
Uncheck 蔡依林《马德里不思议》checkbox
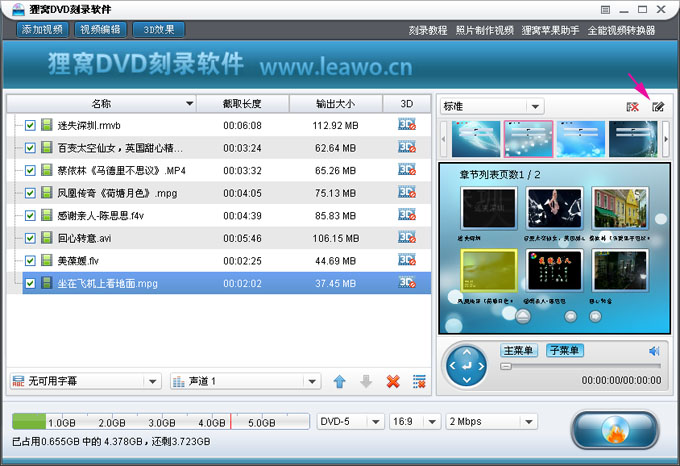coord(30,170)
